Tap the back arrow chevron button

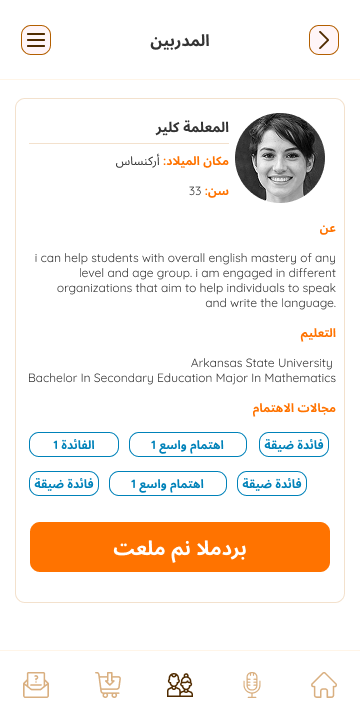(x=324, y=40)
